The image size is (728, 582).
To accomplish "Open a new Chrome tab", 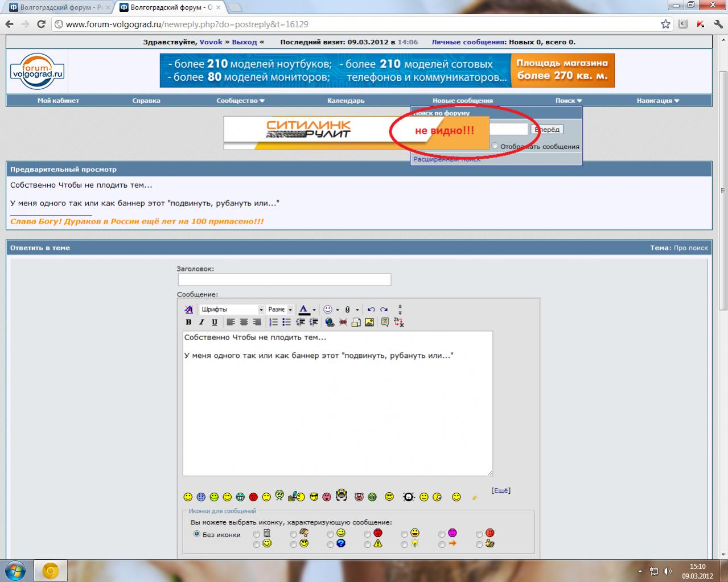I will (235, 7).
